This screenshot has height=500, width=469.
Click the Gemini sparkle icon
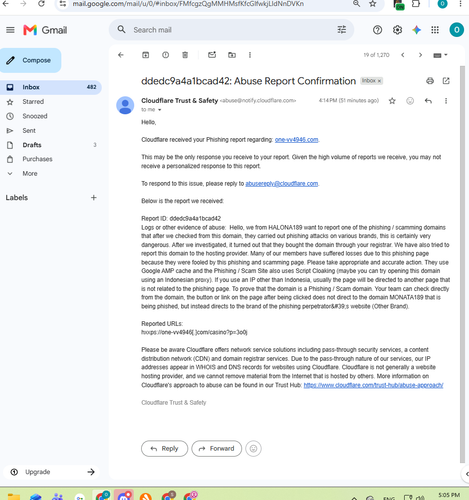416,30
